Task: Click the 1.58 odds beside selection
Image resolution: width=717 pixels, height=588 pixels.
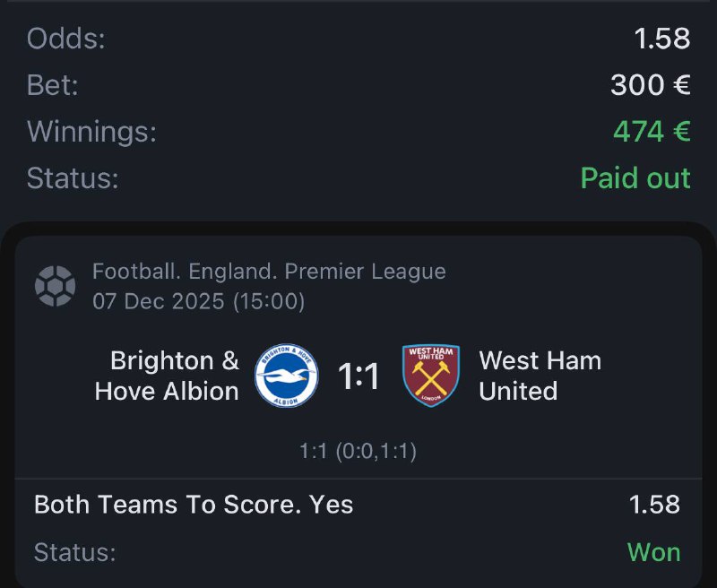Action: coord(654,505)
